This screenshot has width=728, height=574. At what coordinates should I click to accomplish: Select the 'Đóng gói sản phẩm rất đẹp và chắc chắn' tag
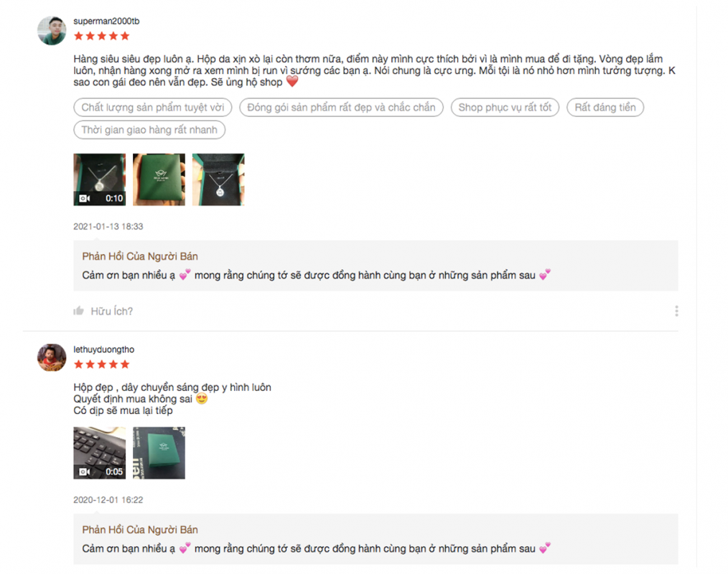(x=341, y=107)
